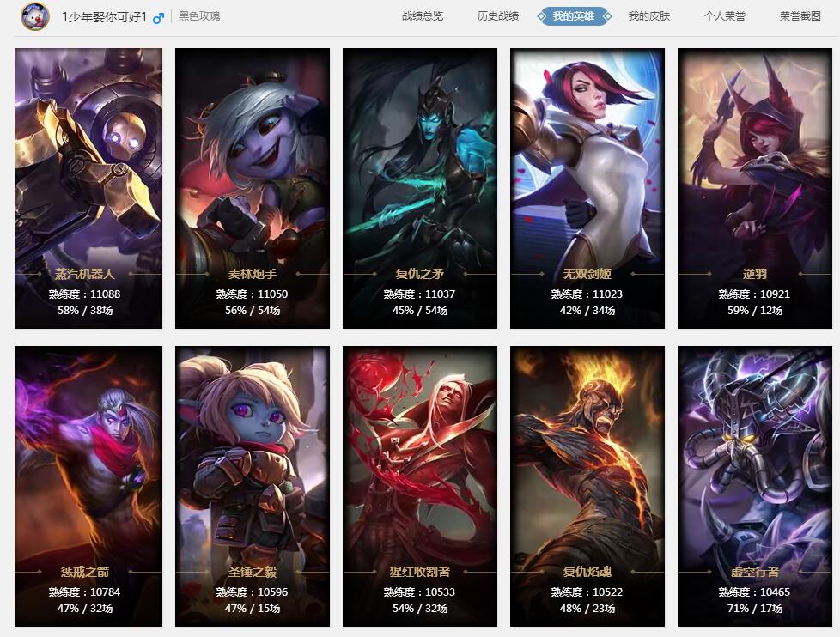The image size is (840, 637).
Task: Choose the 逆羽 hero card
Action: click(755, 188)
